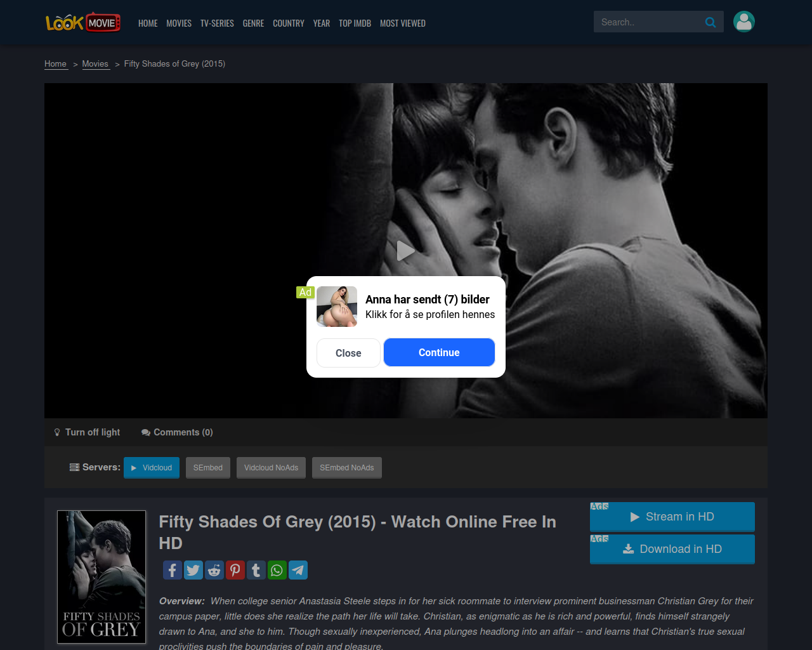Image resolution: width=812 pixels, height=650 pixels.
Task: Click the 'Overview:' label text
Action: [x=182, y=601]
